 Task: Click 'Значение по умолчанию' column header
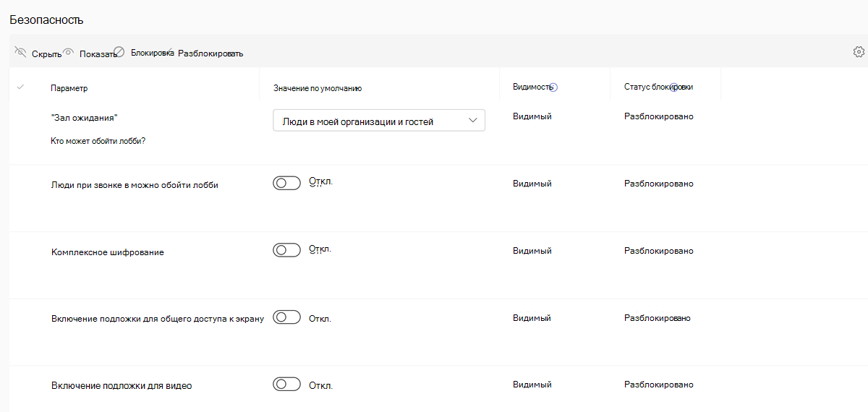tap(317, 88)
